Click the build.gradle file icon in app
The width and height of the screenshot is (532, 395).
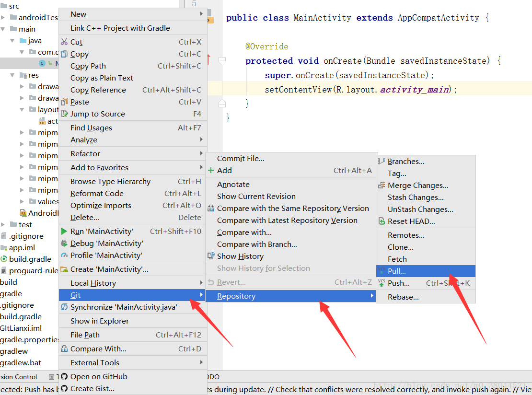coord(4,259)
